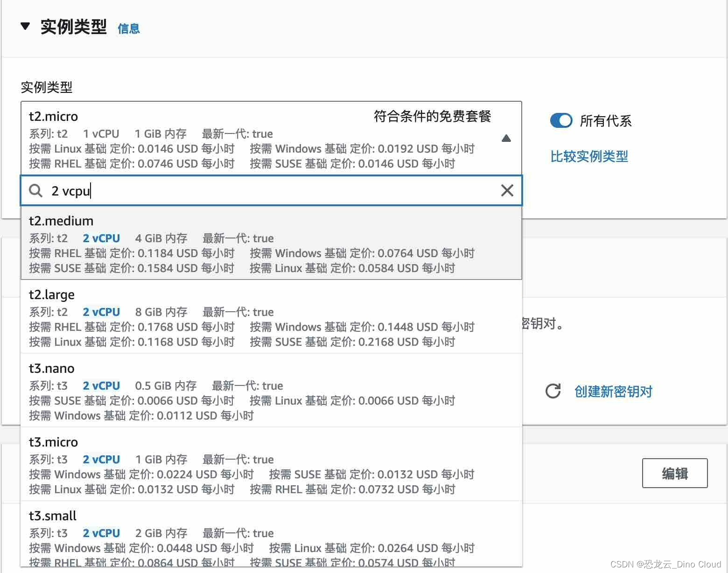Click t2.large's '8 GiB 内存' text
This screenshot has height=573, width=728.
tap(161, 312)
